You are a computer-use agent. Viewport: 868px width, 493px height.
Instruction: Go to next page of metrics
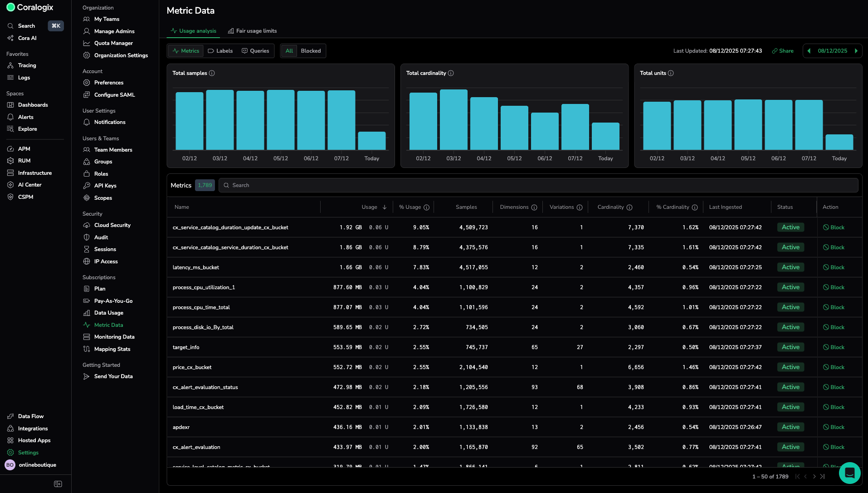coord(814,477)
